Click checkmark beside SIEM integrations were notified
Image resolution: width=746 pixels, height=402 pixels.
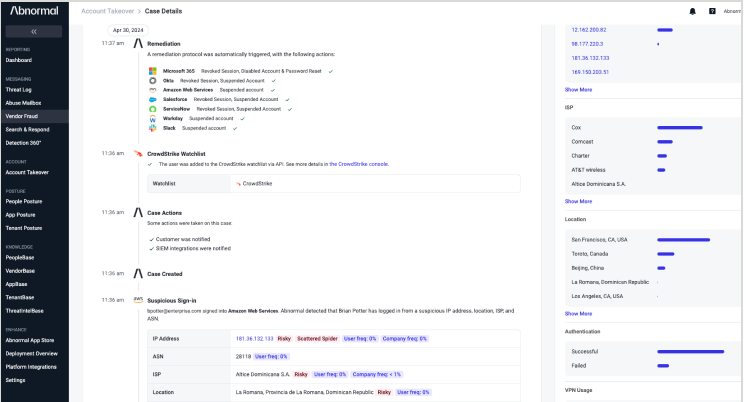pyautogui.click(x=152, y=249)
